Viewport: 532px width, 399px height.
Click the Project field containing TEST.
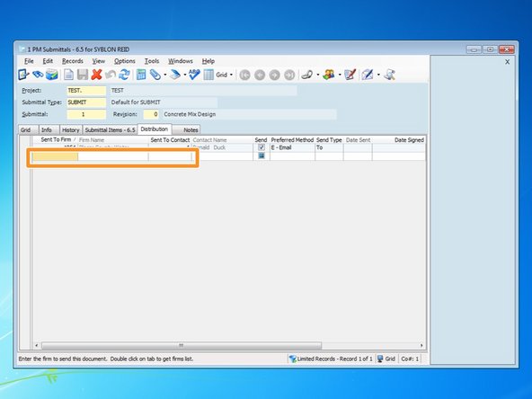pos(86,90)
